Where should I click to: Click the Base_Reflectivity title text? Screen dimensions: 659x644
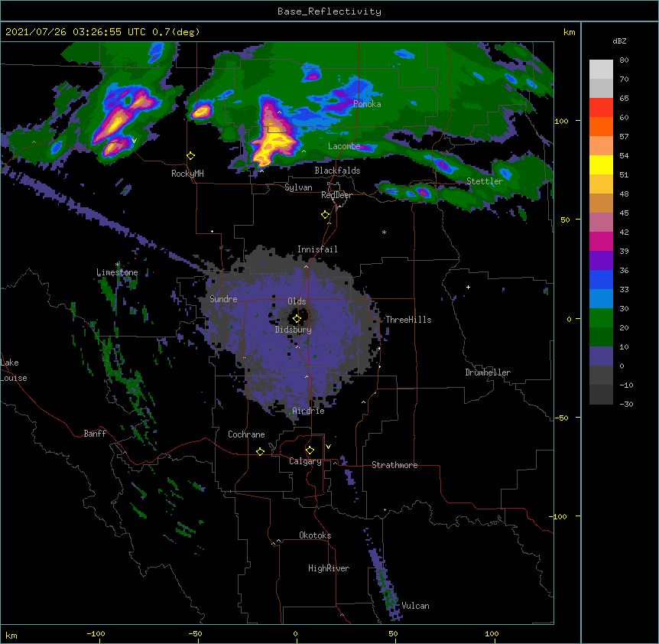coord(329,11)
